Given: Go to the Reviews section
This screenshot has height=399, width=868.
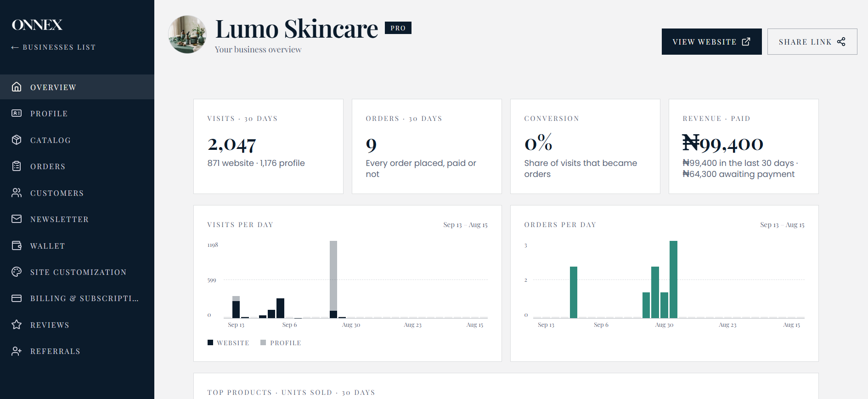Looking at the screenshot, I should (x=77, y=325).
